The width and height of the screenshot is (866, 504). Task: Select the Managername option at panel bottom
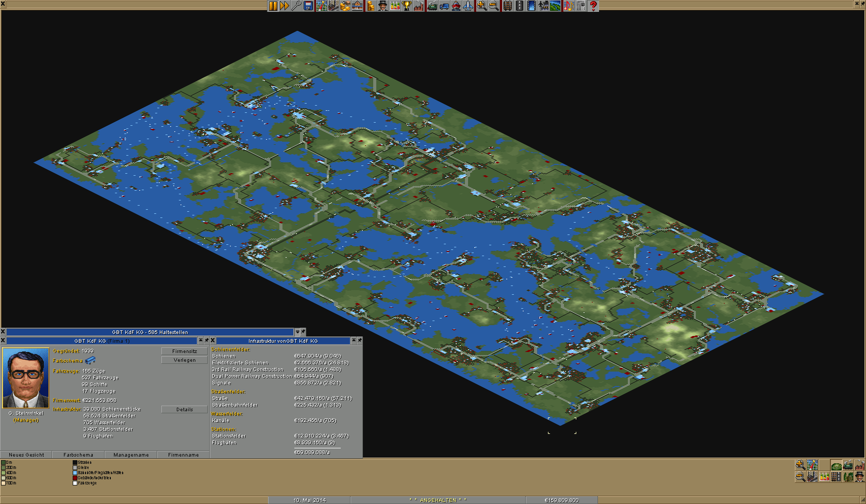[131, 455]
